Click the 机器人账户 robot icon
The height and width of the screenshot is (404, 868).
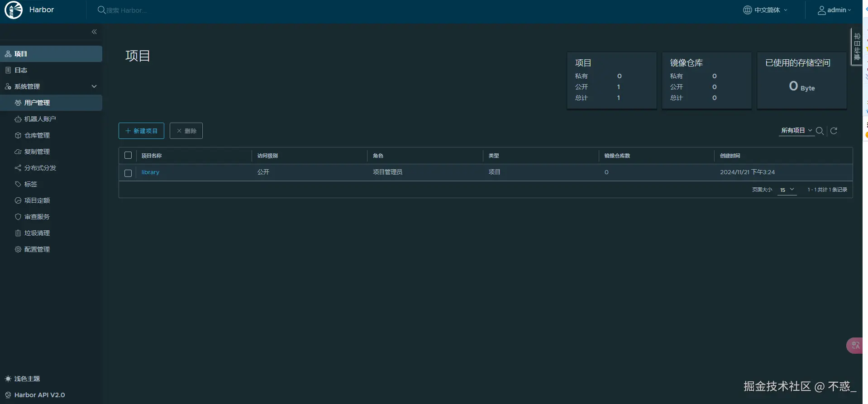point(18,119)
